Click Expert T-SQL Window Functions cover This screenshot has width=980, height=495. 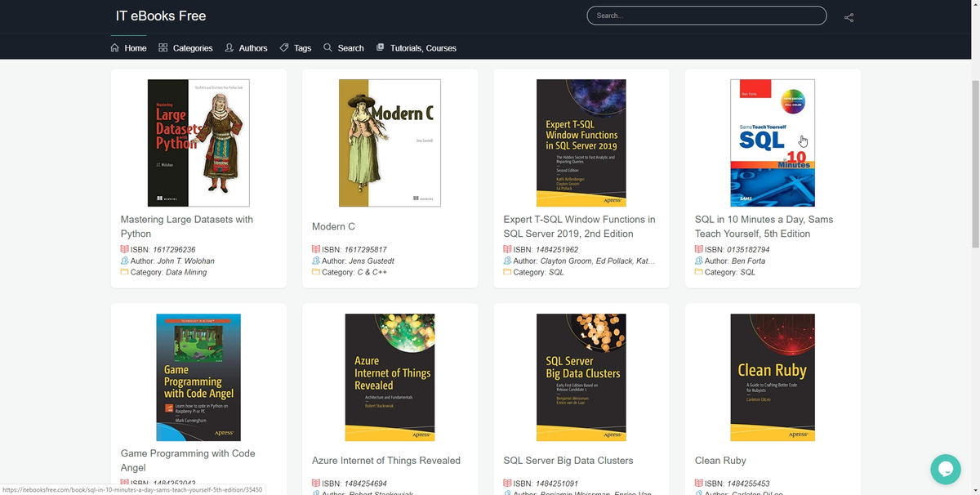pos(581,143)
